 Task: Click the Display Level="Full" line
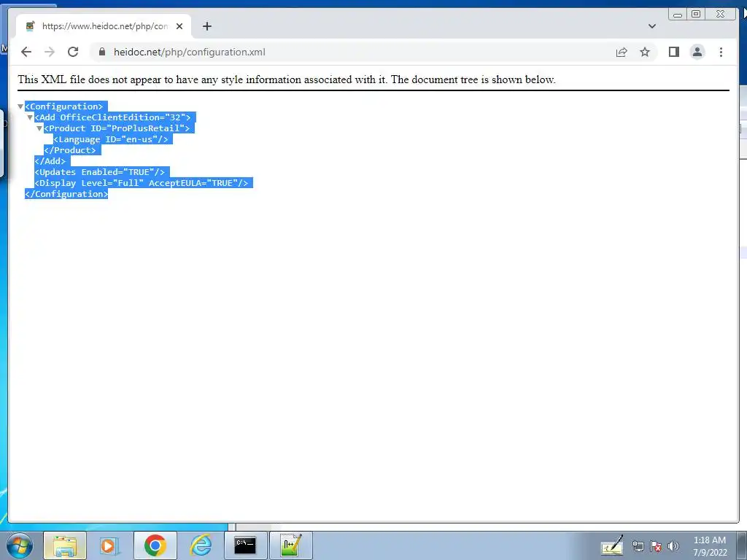click(x=142, y=183)
